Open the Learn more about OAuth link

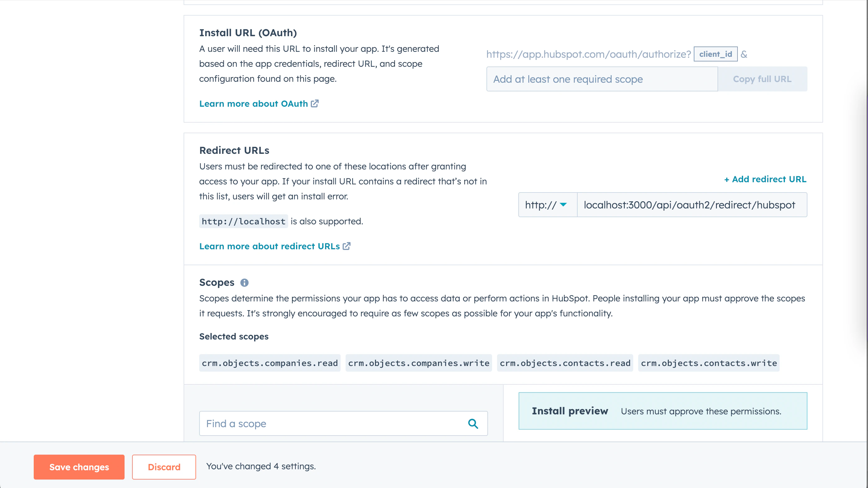pos(253,104)
